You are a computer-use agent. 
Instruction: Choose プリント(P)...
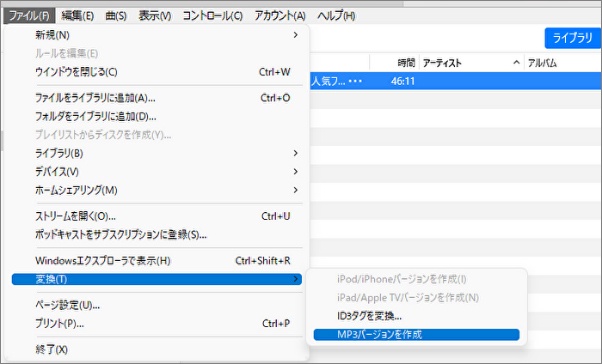157,324
